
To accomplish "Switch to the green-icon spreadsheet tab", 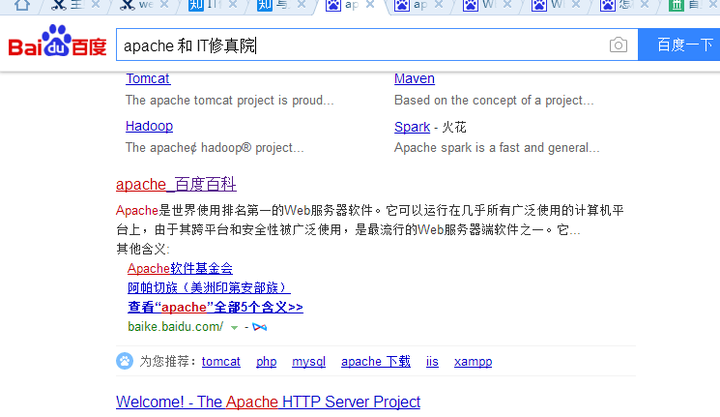I will 689,5.
